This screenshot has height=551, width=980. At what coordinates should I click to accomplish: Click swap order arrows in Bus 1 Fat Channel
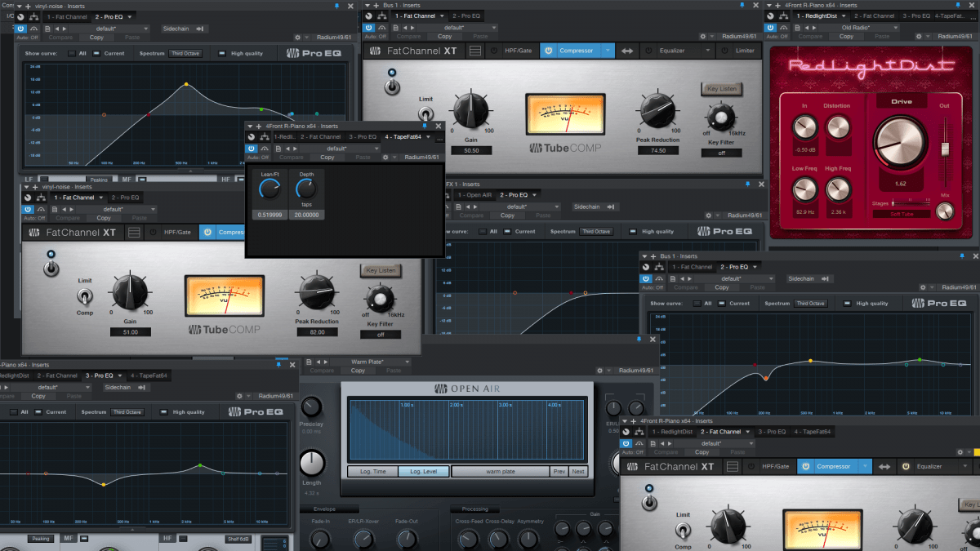(627, 51)
